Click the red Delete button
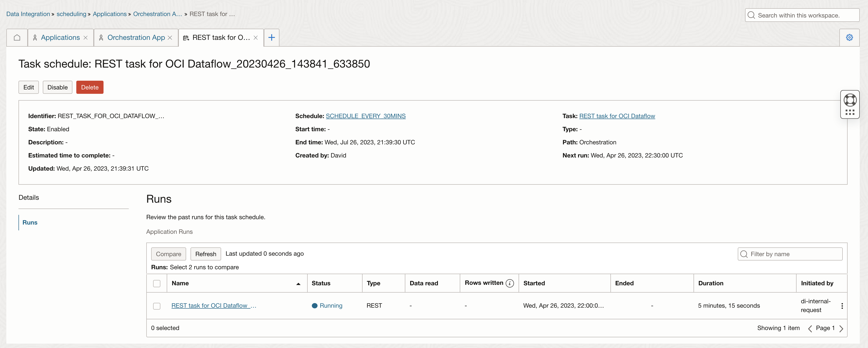 pos(90,87)
